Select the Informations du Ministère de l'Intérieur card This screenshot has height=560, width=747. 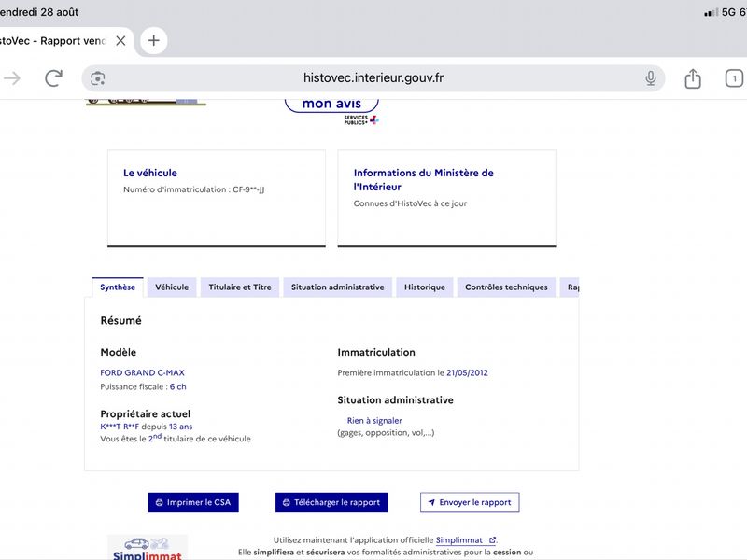(x=447, y=199)
